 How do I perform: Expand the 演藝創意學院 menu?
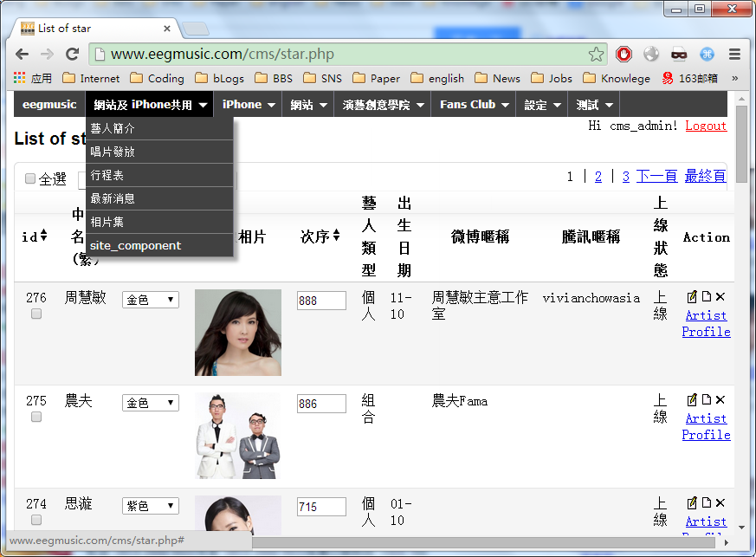383,105
